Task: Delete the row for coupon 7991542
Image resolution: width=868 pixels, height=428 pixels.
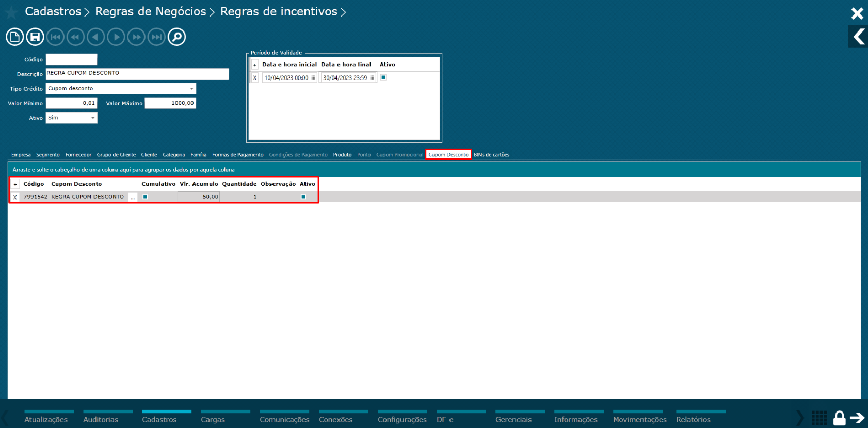Action: click(x=15, y=197)
